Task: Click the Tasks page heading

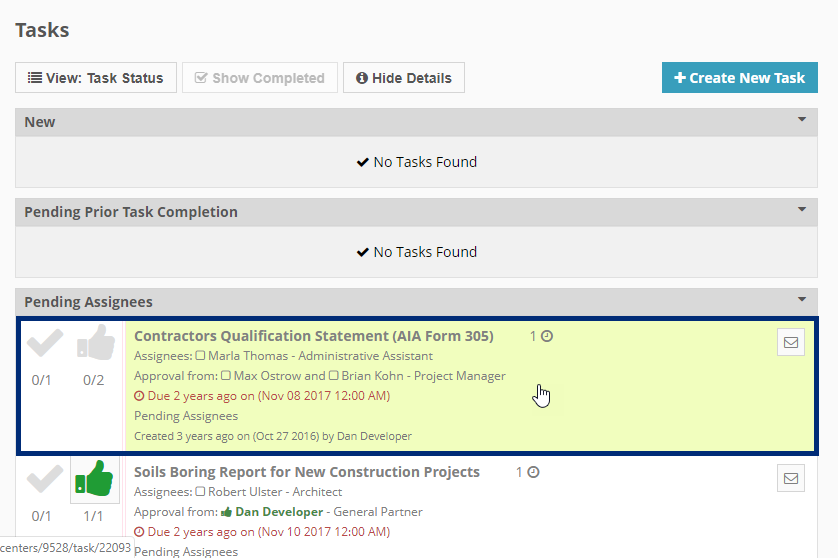Action: (x=42, y=30)
